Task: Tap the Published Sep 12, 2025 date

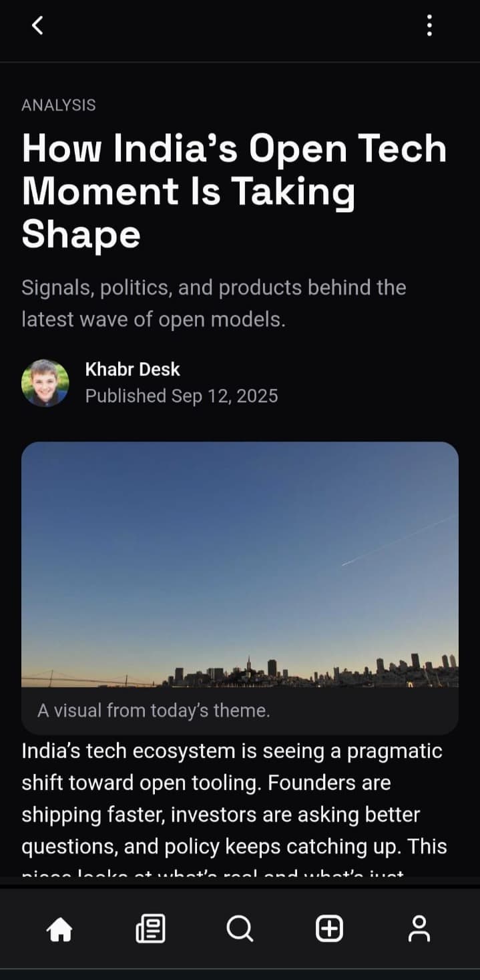Action: (182, 396)
